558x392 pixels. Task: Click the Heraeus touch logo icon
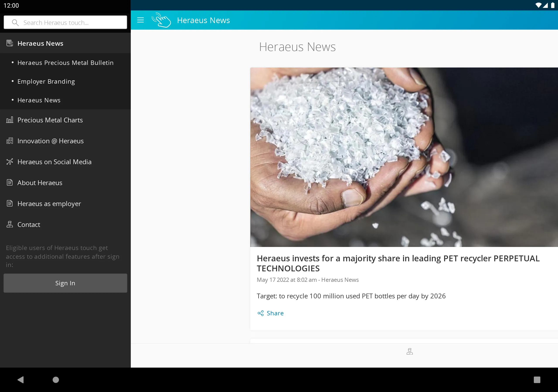coord(161,20)
